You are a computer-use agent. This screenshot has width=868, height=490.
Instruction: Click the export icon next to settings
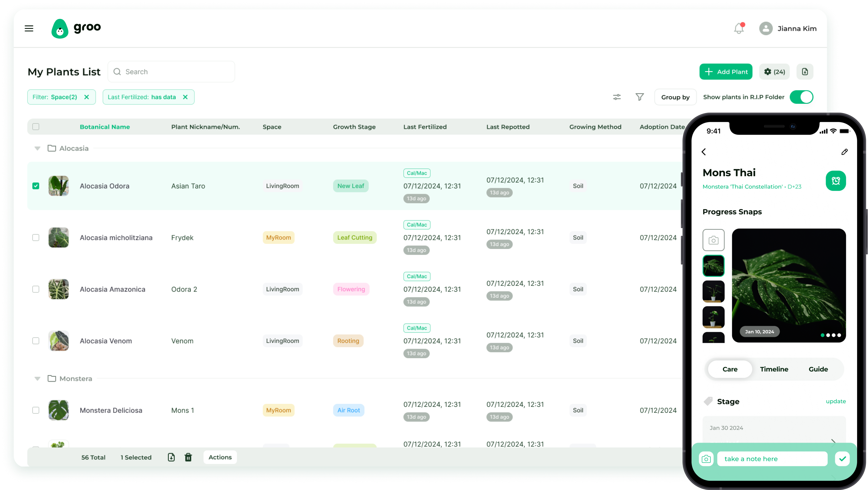click(x=805, y=72)
